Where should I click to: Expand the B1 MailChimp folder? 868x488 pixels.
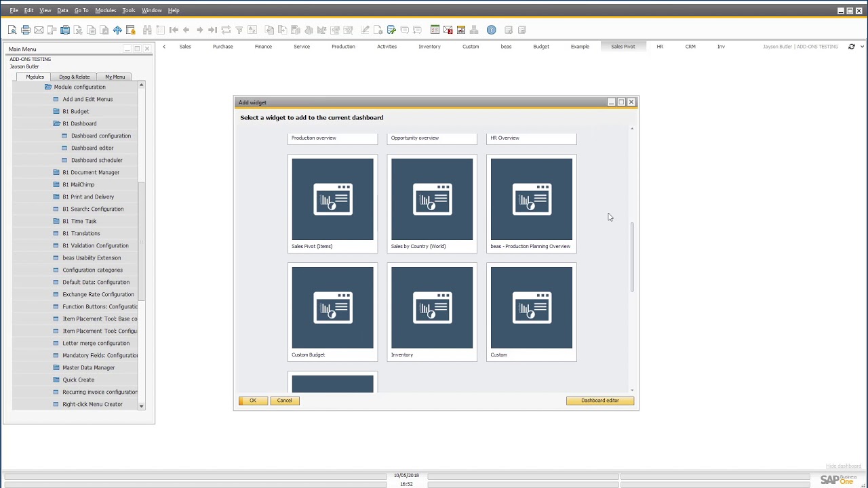(x=57, y=184)
